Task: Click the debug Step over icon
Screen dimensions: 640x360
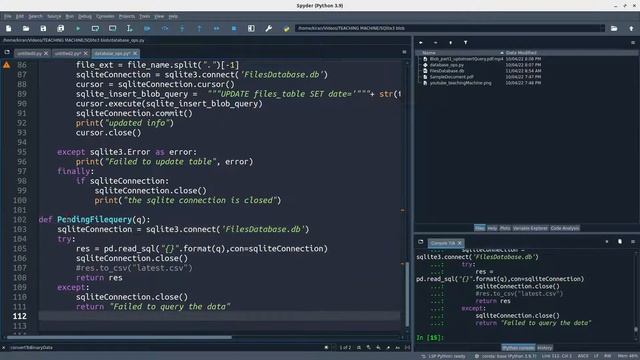Action: point(165,28)
